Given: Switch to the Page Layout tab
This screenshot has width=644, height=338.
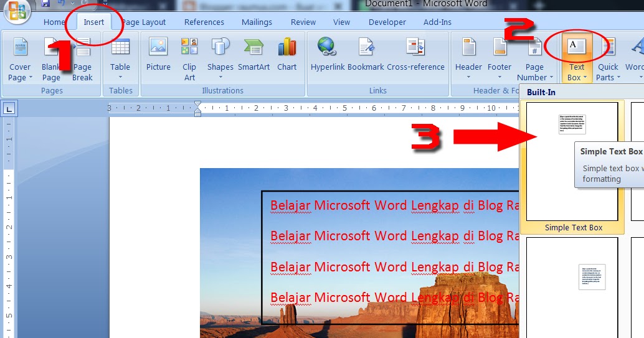Looking at the screenshot, I should click(144, 22).
